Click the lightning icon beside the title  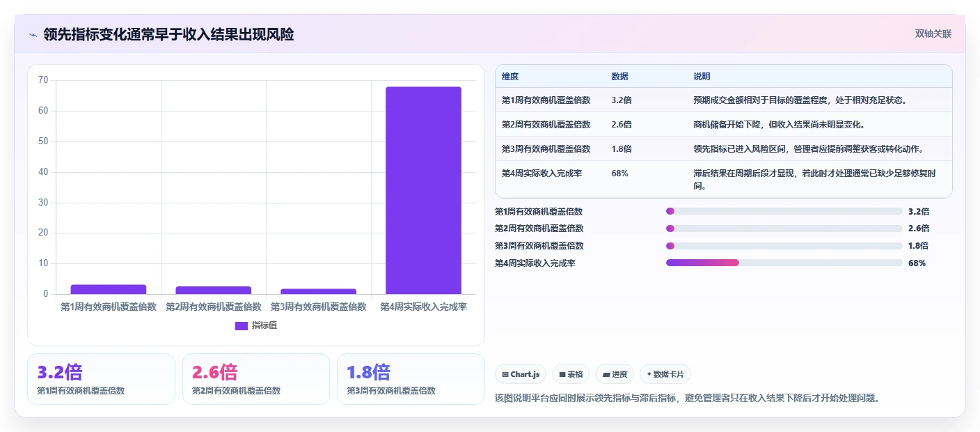(33, 35)
